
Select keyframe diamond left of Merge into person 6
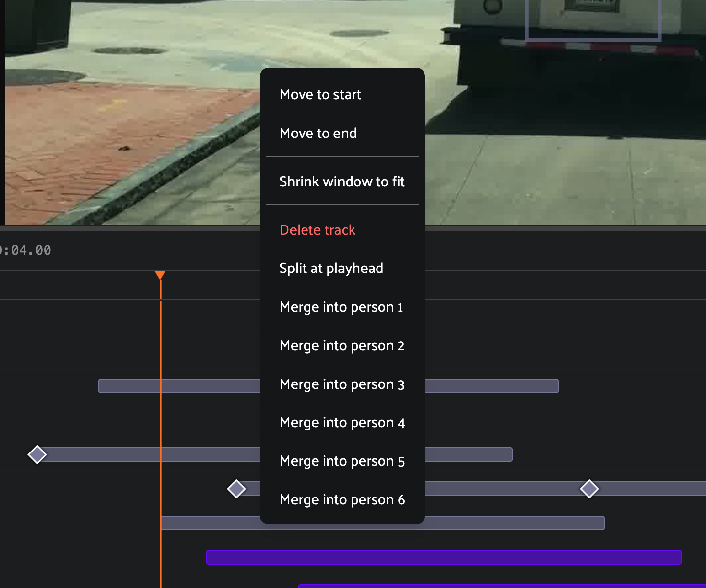236,489
